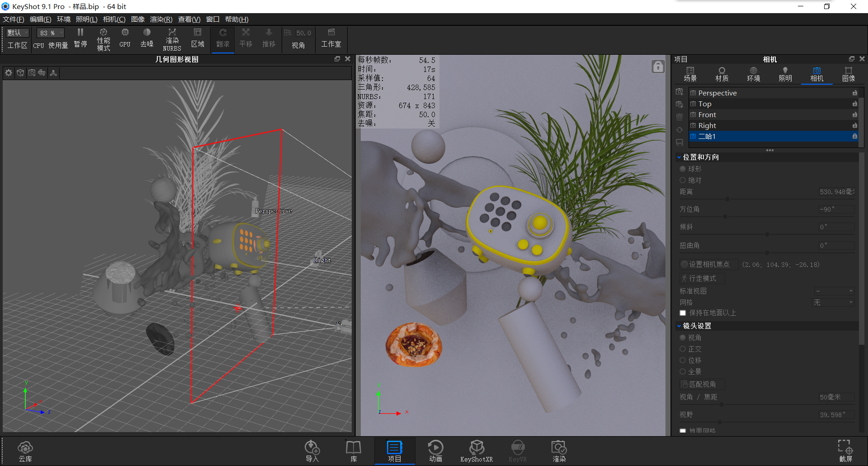This screenshot has width=868, height=466.
Task: Click the 行走模式 button
Action: [x=701, y=278]
